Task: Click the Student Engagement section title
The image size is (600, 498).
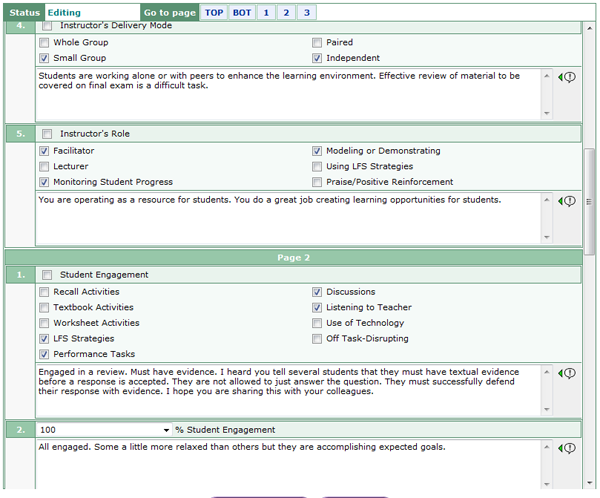Action: (104, 275)
